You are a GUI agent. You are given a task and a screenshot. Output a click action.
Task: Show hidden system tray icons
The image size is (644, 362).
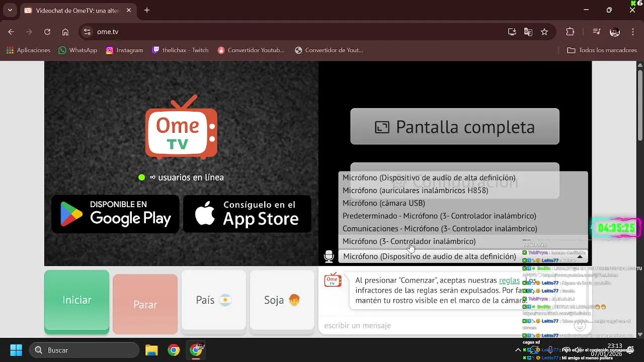[518, 350]
